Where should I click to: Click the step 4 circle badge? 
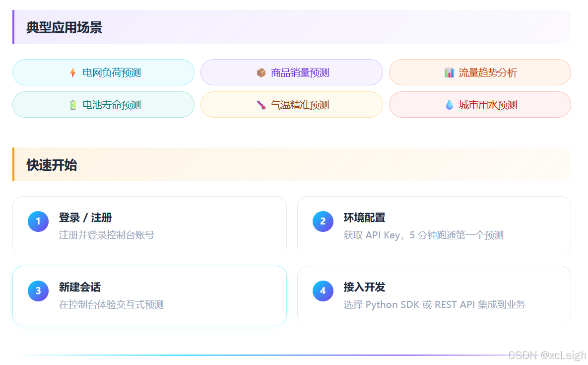coord(323,291)
